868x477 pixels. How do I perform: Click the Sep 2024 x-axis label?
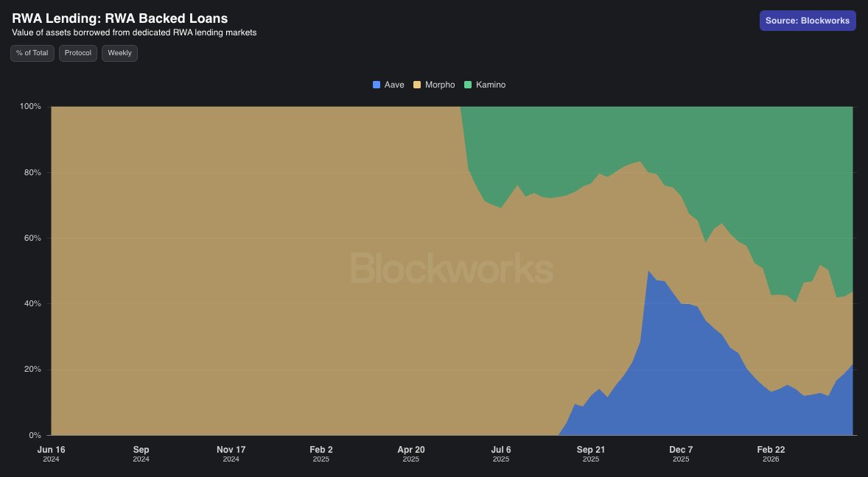141,453
